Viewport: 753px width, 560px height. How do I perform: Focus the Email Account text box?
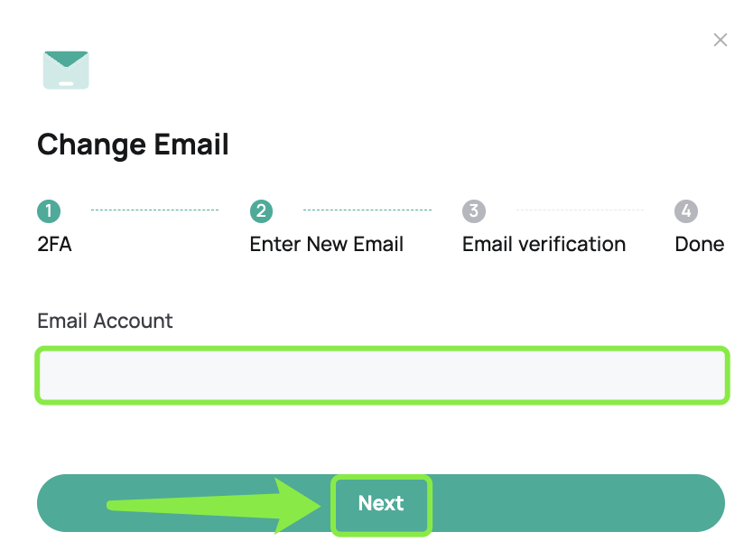[x=382, y=375]
